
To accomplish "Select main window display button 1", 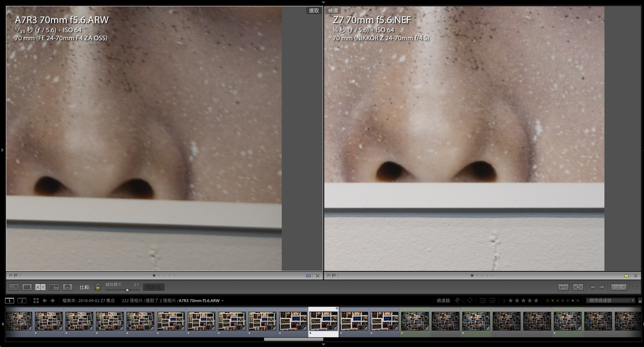I will (10, 301).
